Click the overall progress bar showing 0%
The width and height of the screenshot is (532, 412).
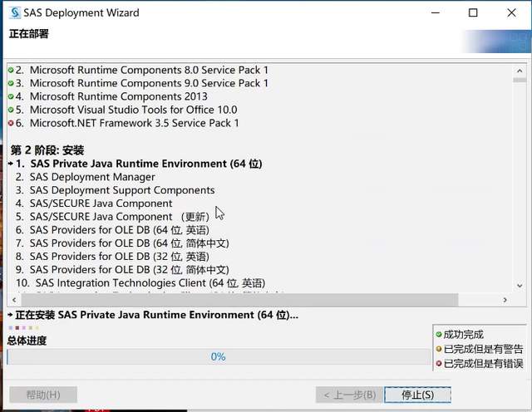219,356
